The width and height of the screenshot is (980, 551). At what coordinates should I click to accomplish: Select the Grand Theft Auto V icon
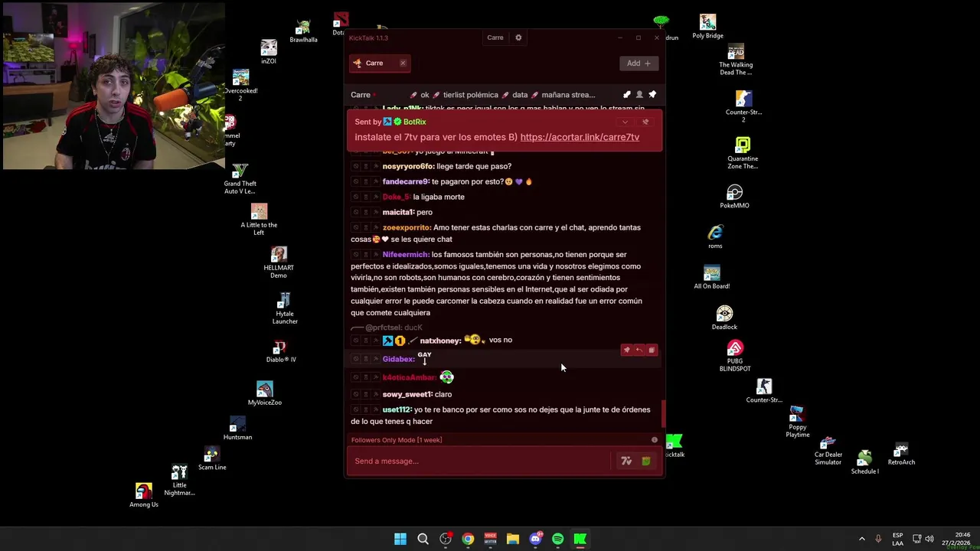coord(240,179)
